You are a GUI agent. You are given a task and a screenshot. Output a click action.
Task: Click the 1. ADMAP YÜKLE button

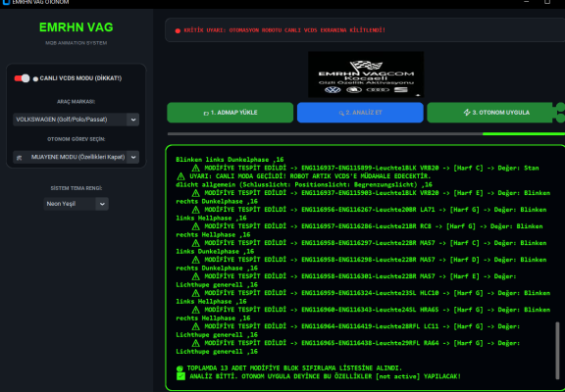(x=230, y=113)
